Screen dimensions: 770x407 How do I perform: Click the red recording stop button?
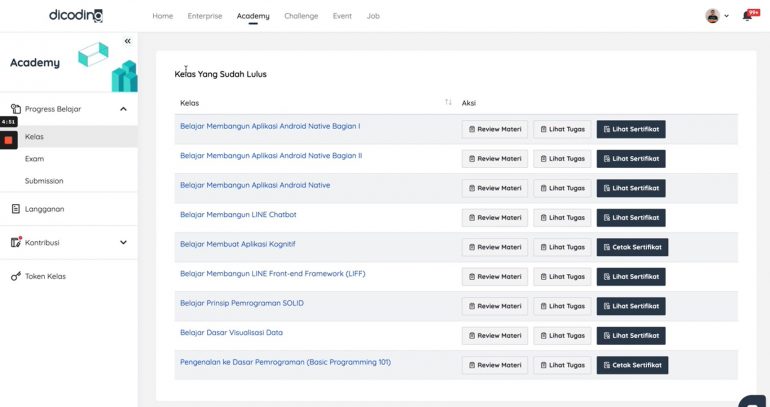pyautogui.click(x=8, y=140)
